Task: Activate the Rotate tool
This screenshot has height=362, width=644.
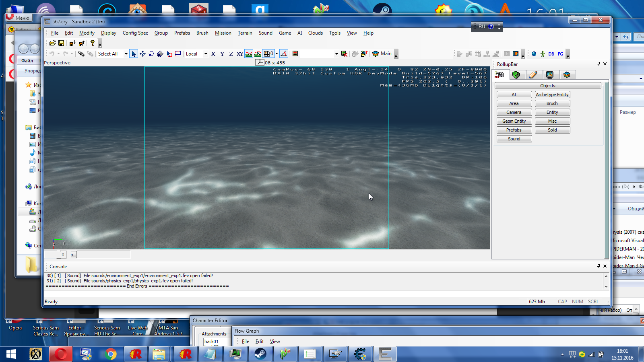Action: pyautogui.click(x=151, y=54)
